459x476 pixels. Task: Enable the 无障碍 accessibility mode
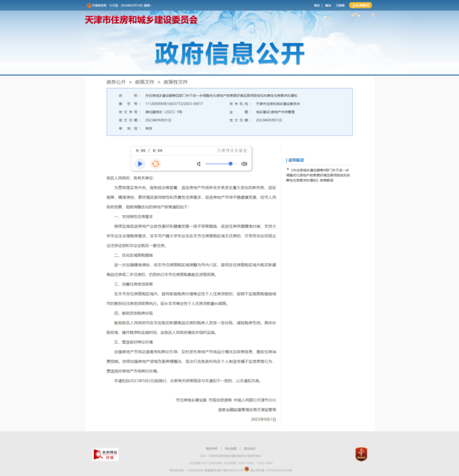[x=341, y=4]
